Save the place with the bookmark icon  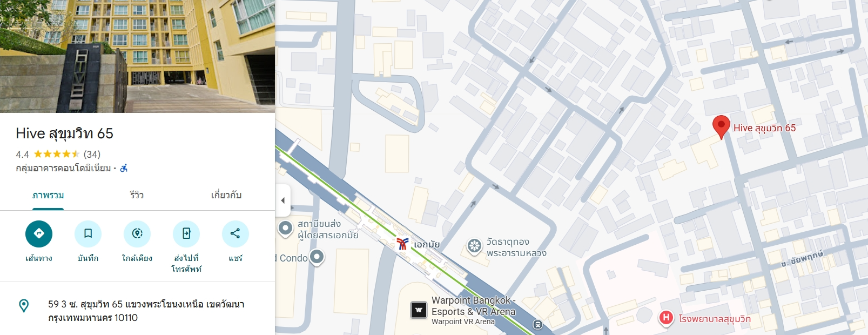point(88,233)
